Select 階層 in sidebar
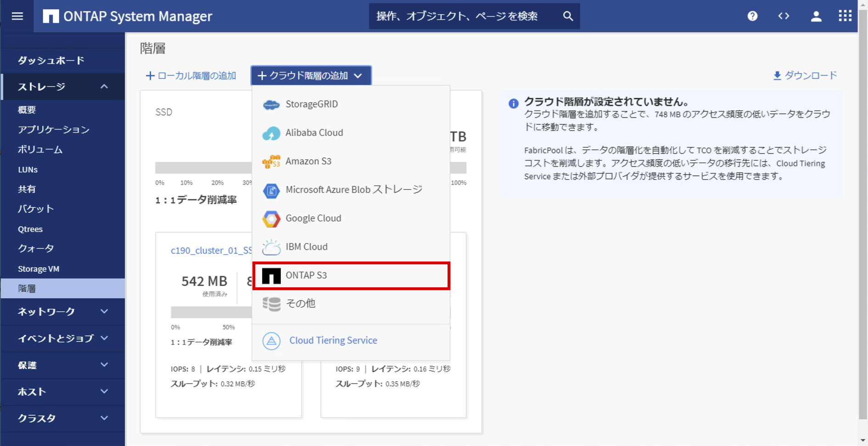Viewport: 868px width, 446px height. pyautogui.click(x=63, y=288)
